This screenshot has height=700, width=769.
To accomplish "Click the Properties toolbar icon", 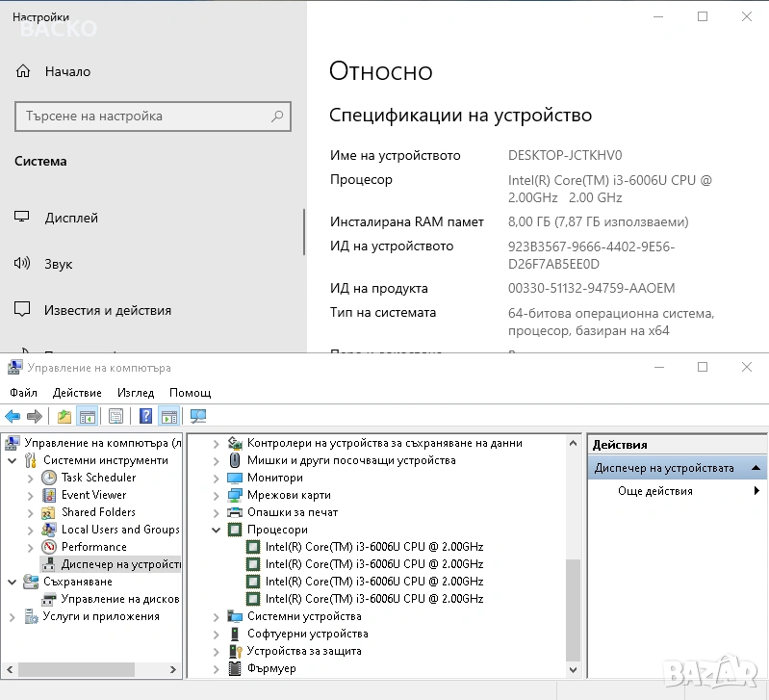I will tap(115, 416).
